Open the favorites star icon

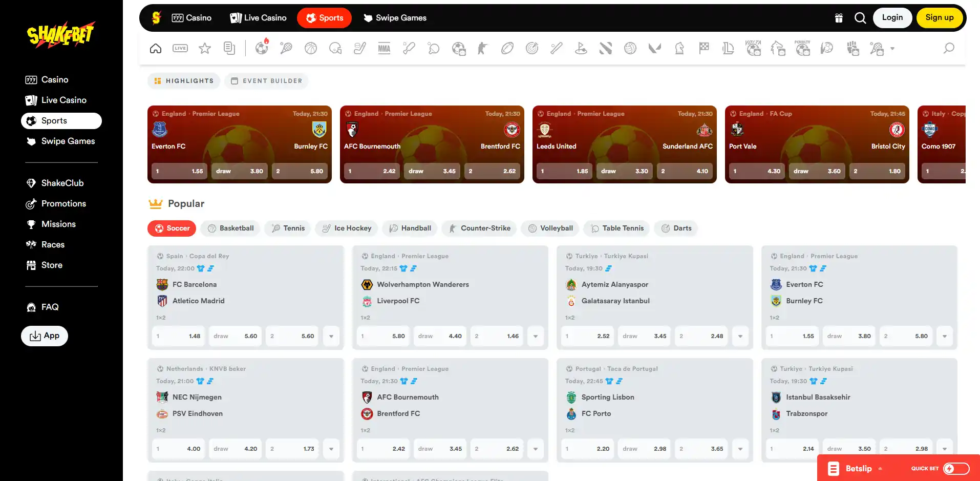point(205,48)
